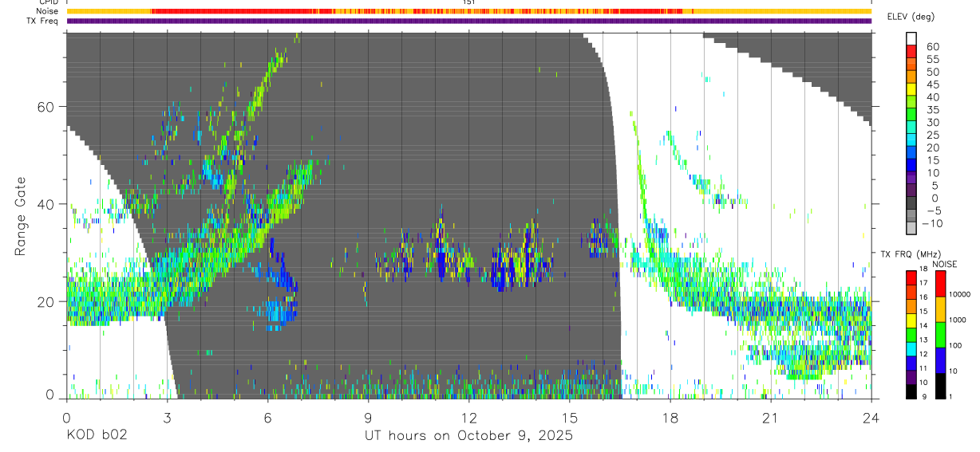980x452 pixels.
Task: Pick the red NOISE swatch above 10000
Action: click(x=940, y=283)
